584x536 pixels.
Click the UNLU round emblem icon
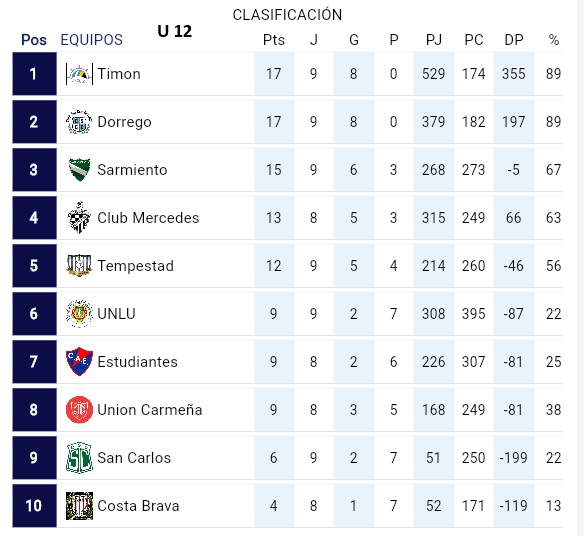[79, 314]
